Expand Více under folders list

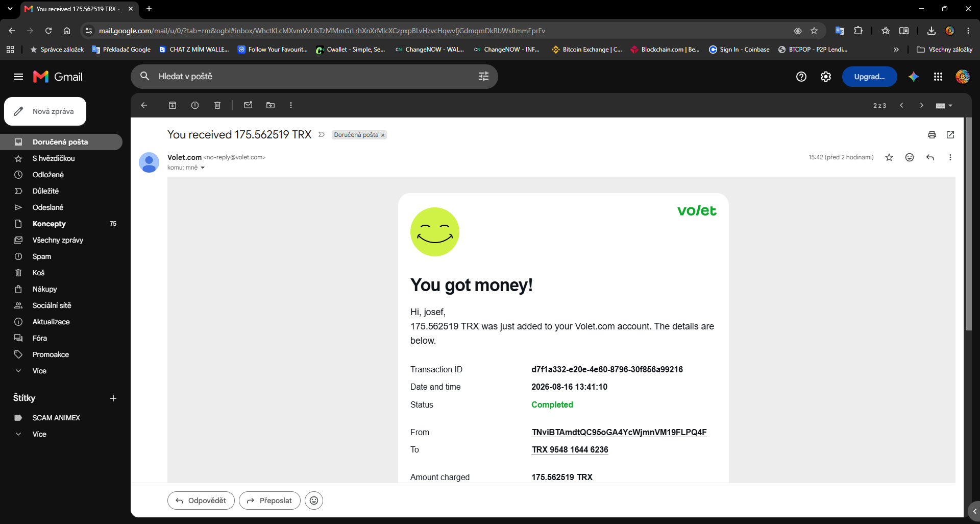tap(39, 371)
